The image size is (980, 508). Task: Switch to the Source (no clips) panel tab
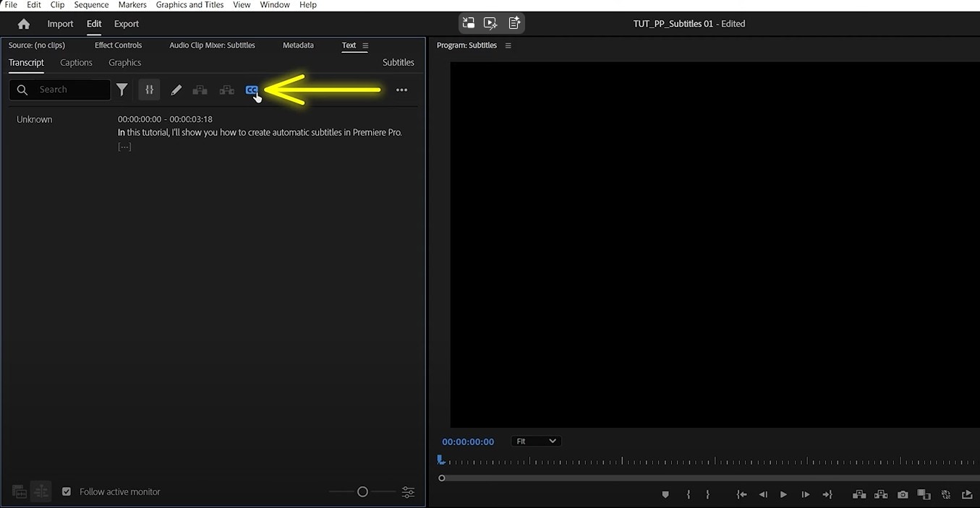[x=37, y=45]
